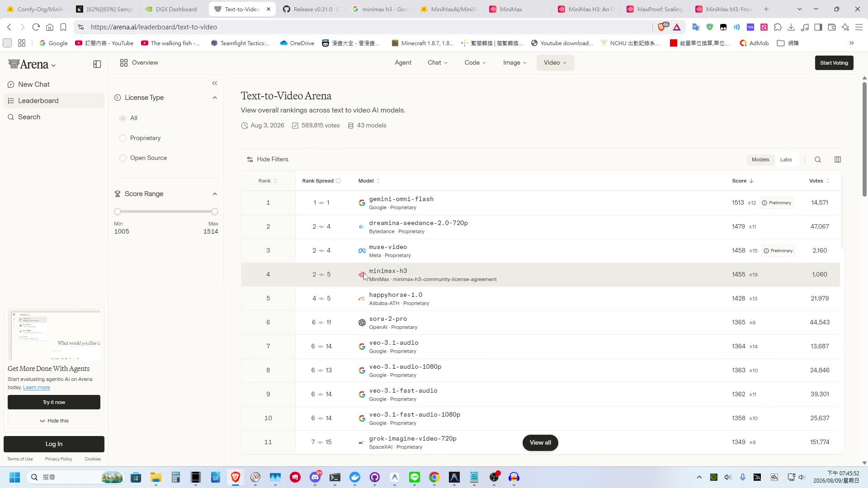The image size is (868, 488).
Task: Open the Overview page
Action: click(x=139, y=63)
